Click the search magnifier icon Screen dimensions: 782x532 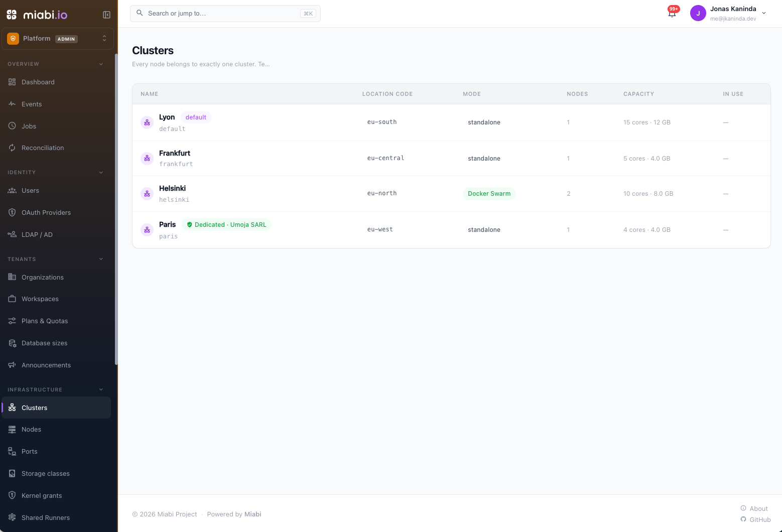[140, 13]
